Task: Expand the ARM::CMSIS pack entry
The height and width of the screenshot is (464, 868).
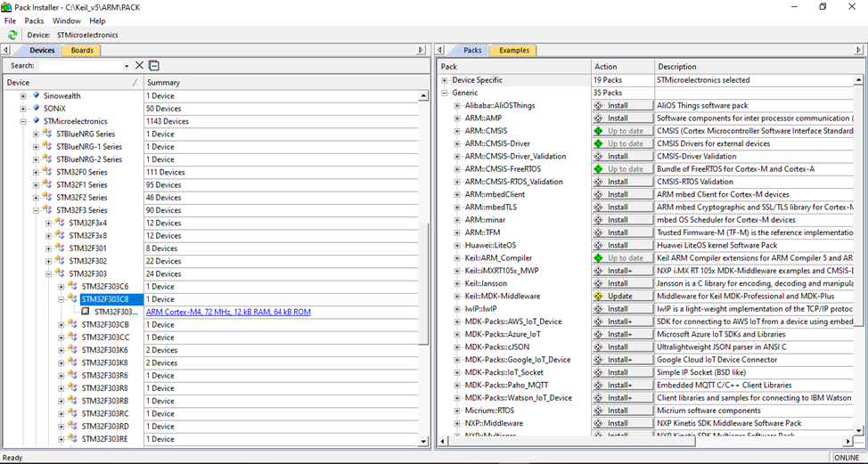Action: click(x=456, y=132)
